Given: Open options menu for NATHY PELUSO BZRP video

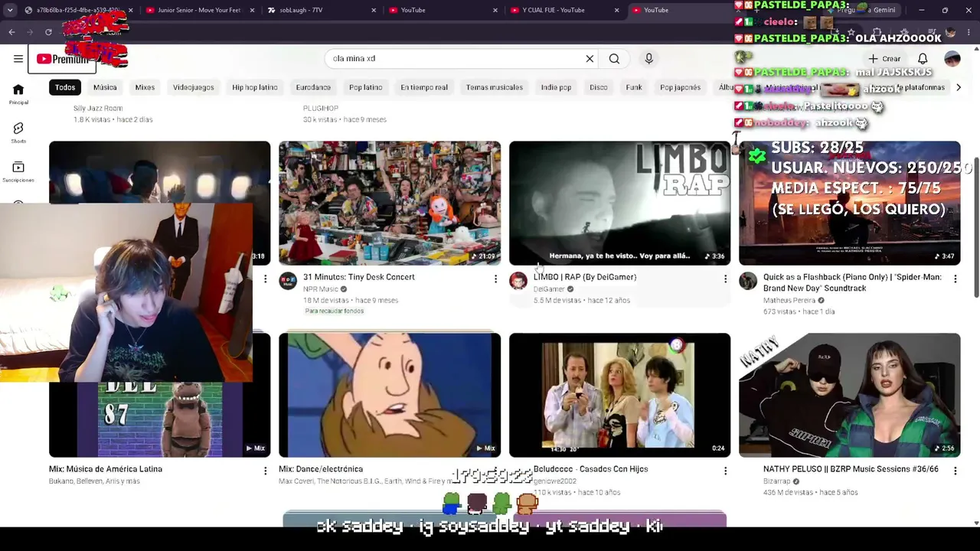Looking at the screenshot, I should tap(955, 471).
